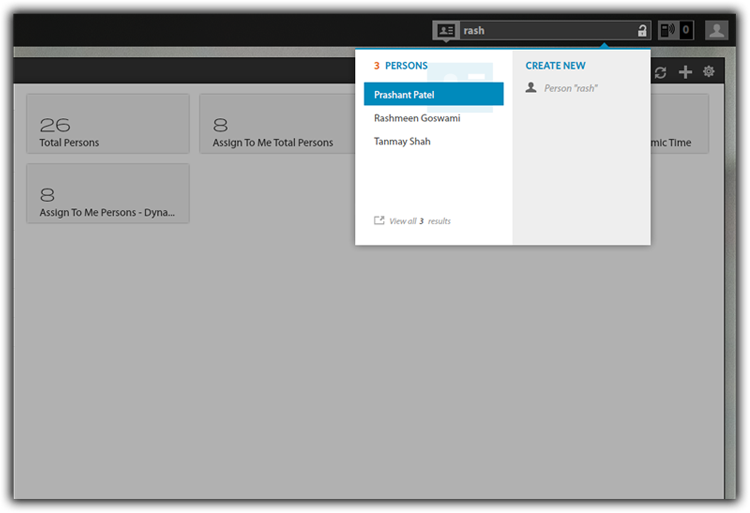Click the lock icon in search box
The width and height of the screenshot is (750, 513).
tap(642, 31)
